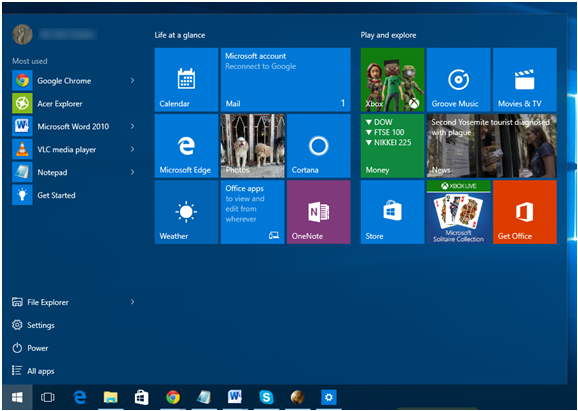The height and width of the screenshot is (411, 578).
Task: Open Skype from the taskbar
Action: click(x=266, y=397)
